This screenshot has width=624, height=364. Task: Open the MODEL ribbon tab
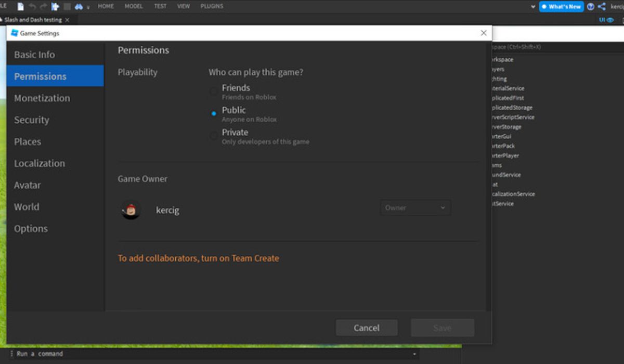click(134, 6)
